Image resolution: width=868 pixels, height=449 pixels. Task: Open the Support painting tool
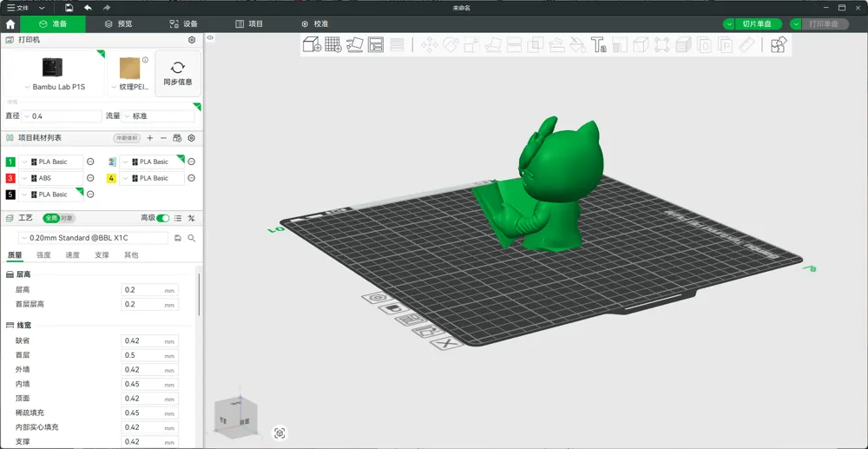pyautogui.click(x=556, y=45)
